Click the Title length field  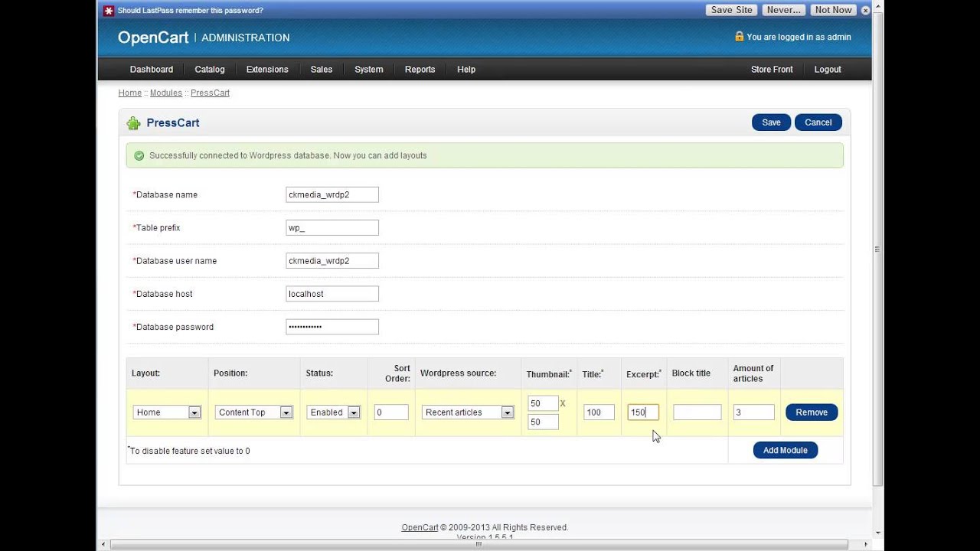599,412
